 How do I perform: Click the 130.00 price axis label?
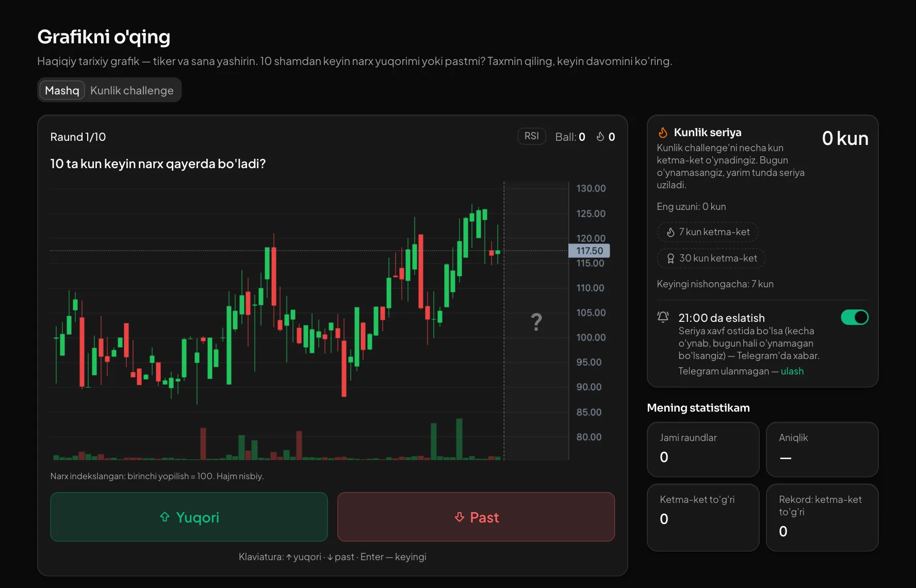pos(591,188)
